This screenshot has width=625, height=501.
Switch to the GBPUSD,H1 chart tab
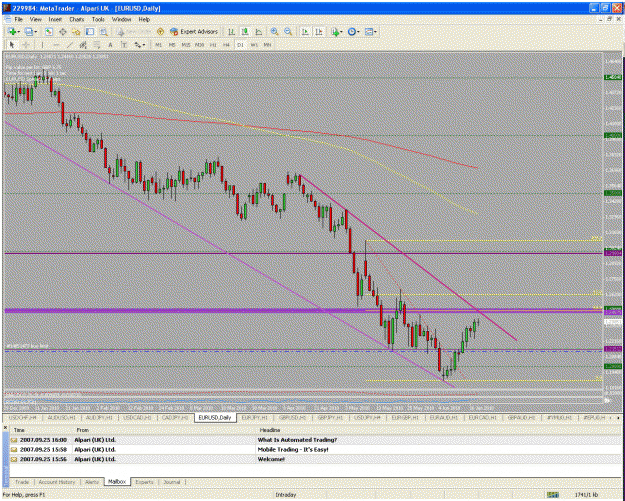[293, 417]
